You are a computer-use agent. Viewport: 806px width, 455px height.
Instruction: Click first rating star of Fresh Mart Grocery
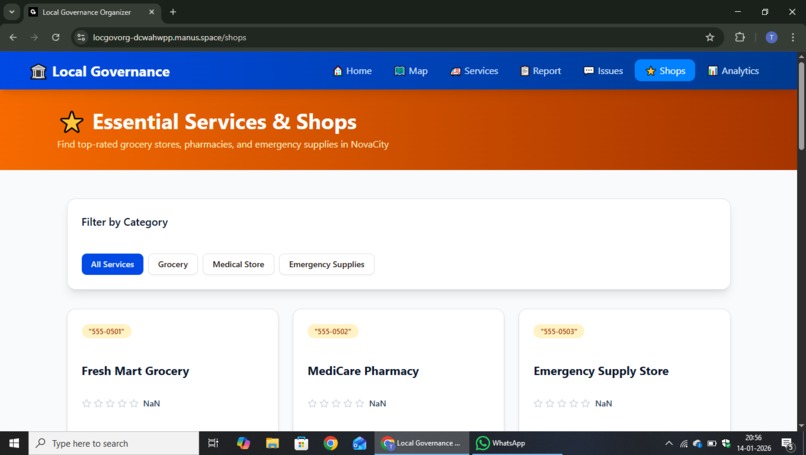pyautogui.click(x=86, y=403)
